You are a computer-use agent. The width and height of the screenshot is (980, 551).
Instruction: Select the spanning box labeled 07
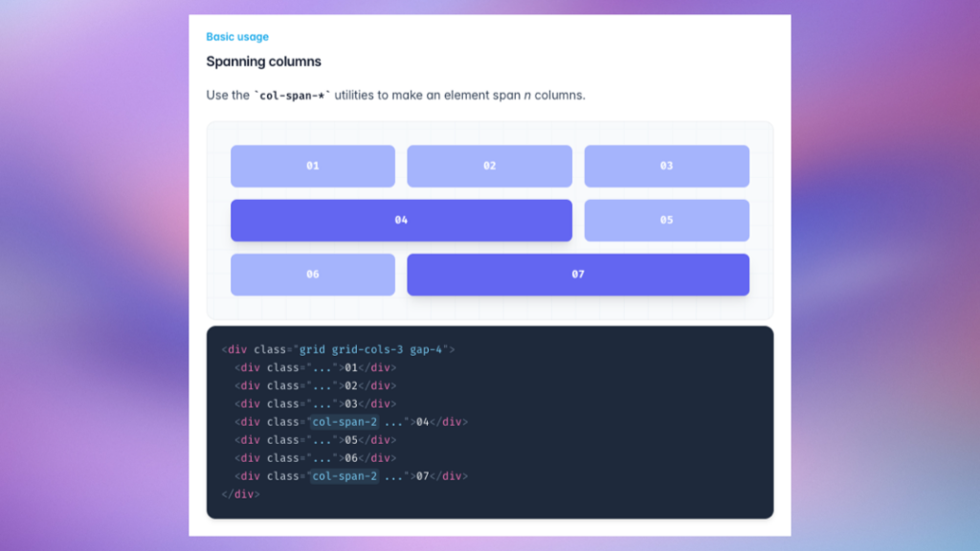point(578,275)
